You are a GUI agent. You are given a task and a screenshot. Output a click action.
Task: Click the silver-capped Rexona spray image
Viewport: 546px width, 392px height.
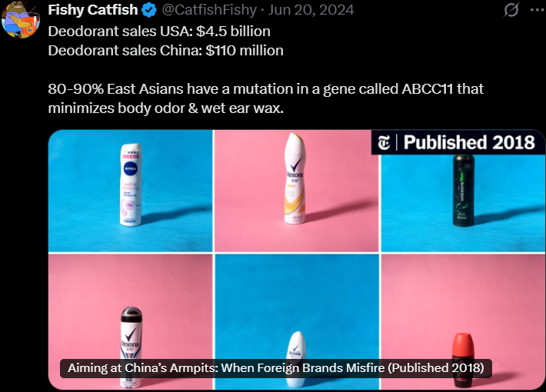tap(132, 347)
